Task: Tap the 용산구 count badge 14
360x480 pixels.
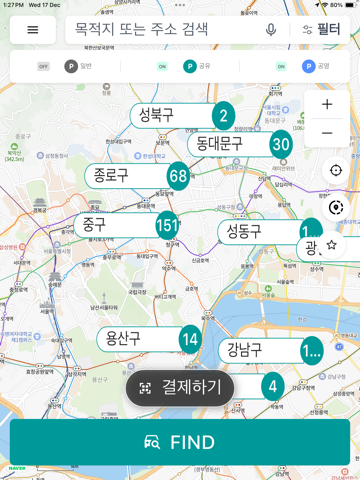Action: (190, 339)
